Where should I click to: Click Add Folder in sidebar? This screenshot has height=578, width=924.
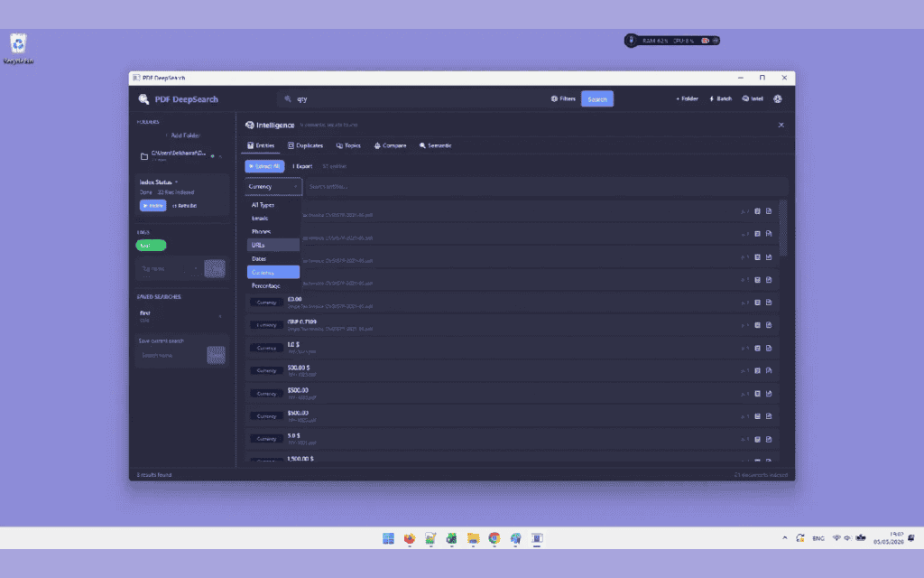[182, 135]
